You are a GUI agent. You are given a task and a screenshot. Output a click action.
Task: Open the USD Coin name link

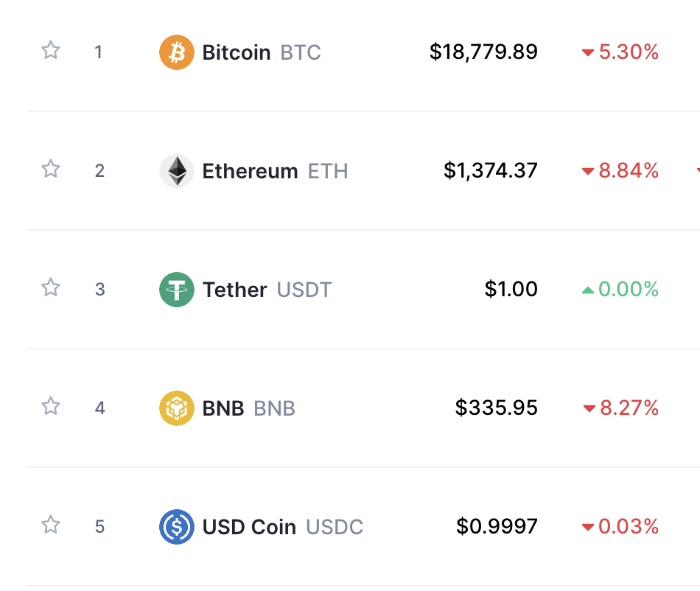(249, 528)
